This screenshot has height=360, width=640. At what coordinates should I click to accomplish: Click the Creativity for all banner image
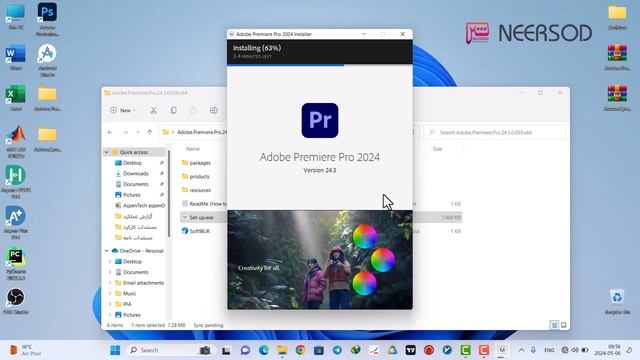coord(320,260)
